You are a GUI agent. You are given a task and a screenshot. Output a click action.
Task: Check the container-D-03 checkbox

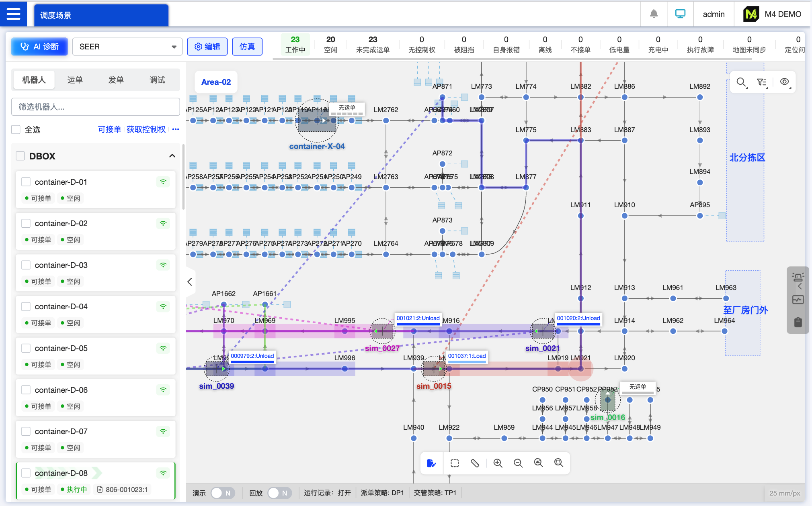click(26, 265)
